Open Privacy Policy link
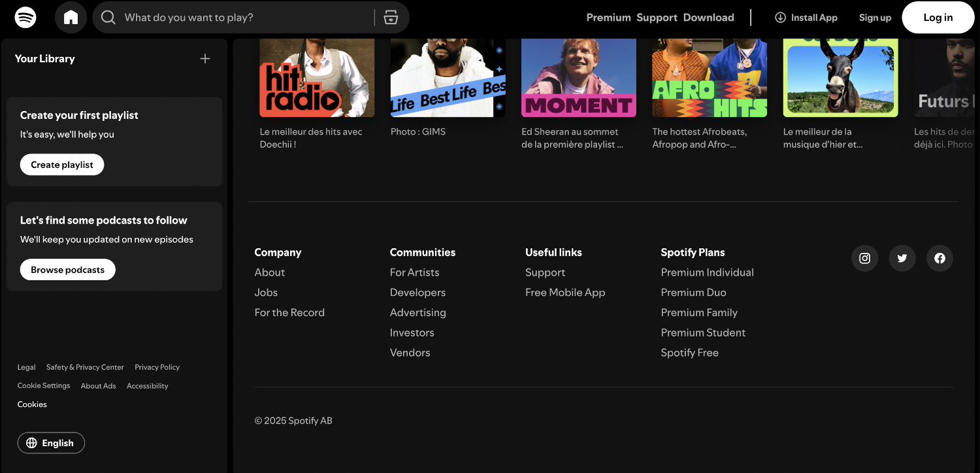Screen dimensions: 980x473 coord(157,367)
